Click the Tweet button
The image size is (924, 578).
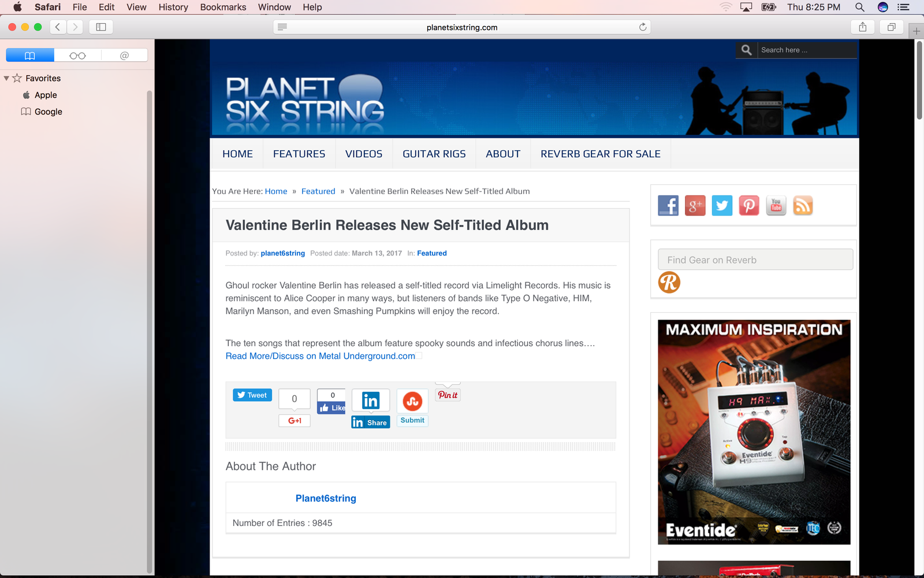[x=252, y=395]
